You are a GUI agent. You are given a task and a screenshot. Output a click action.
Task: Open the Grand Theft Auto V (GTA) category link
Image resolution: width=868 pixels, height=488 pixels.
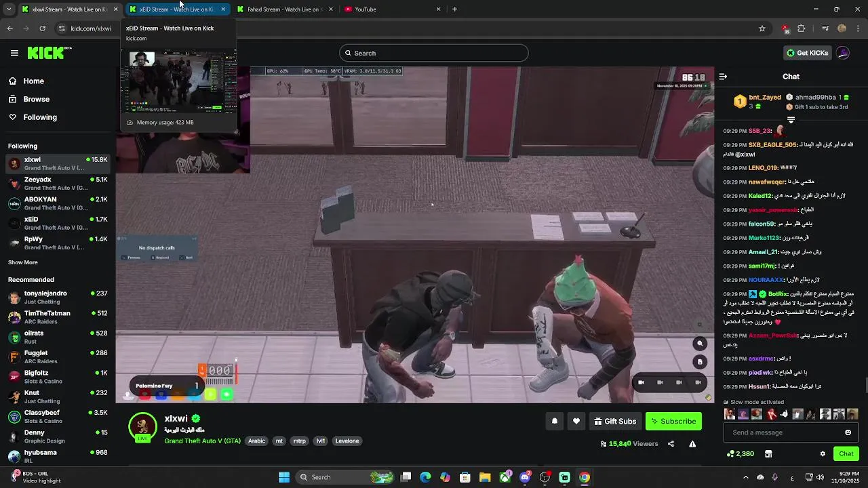point(202,441)
